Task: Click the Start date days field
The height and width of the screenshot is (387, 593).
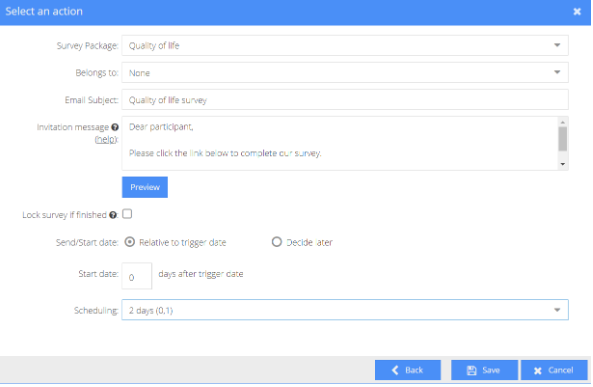Action: pyautogui.click(x=137, y=276)
